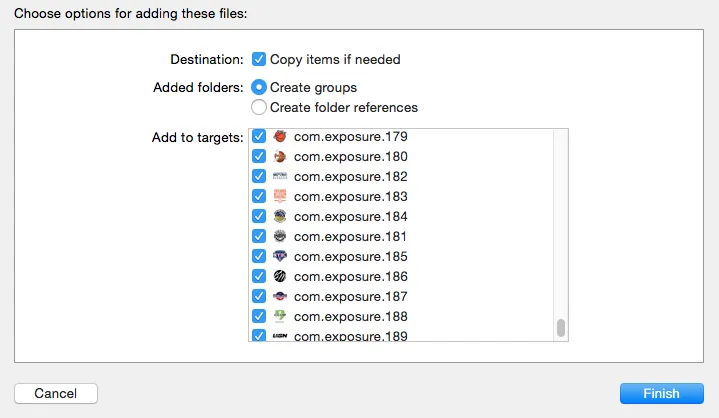Image resolution: width=719 pixels, height=418 pixels.
Task: Click the com.exposure.184 target icon
Action: click(280, 216)
